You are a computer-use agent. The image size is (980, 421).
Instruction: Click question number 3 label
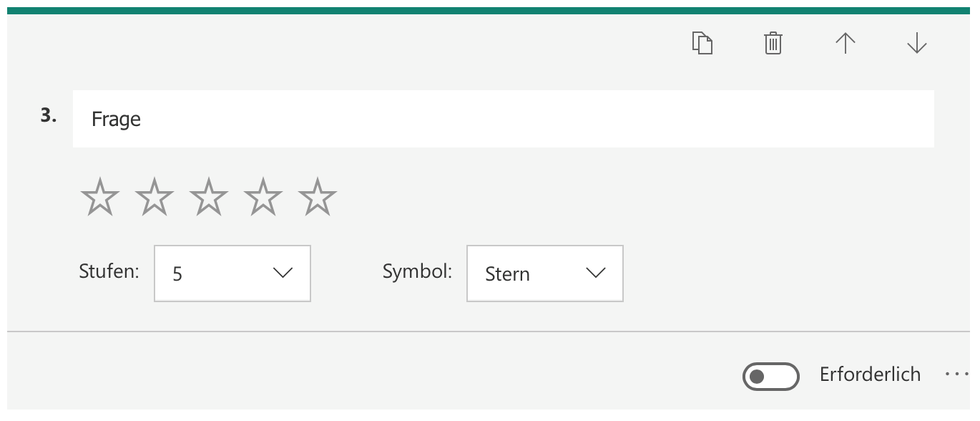(49, 117)
